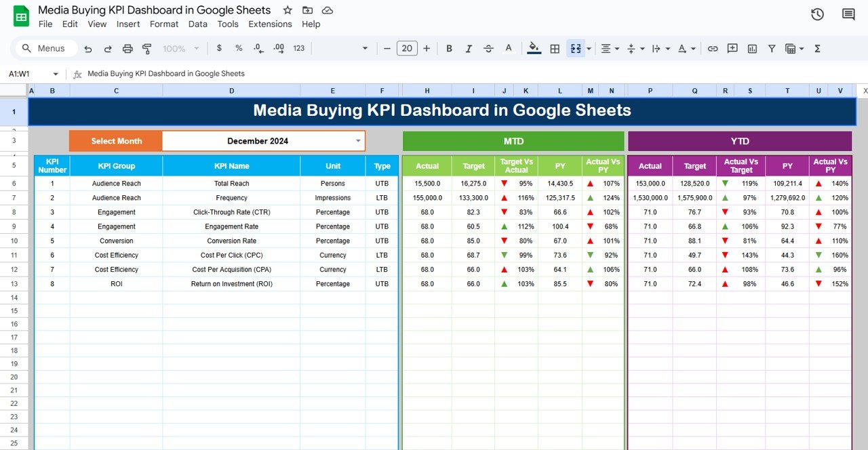Viewport: 868px width, 450px height.
Task: Increase decimal places
Action: coord(279,48)
